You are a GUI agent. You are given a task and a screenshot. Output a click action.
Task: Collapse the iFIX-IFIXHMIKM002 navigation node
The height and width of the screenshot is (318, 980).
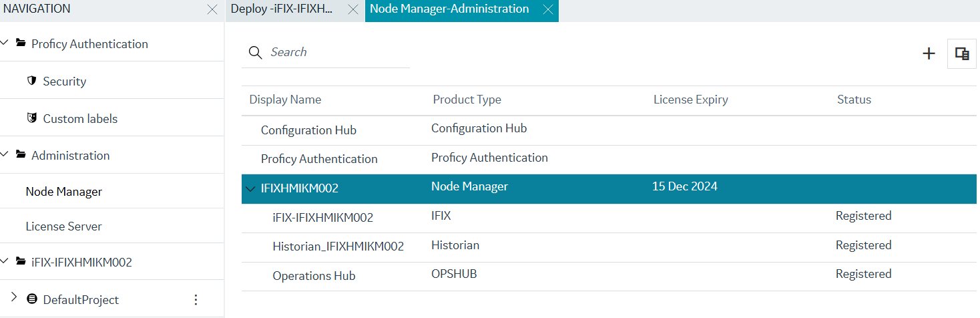click(x=5, y=262)
